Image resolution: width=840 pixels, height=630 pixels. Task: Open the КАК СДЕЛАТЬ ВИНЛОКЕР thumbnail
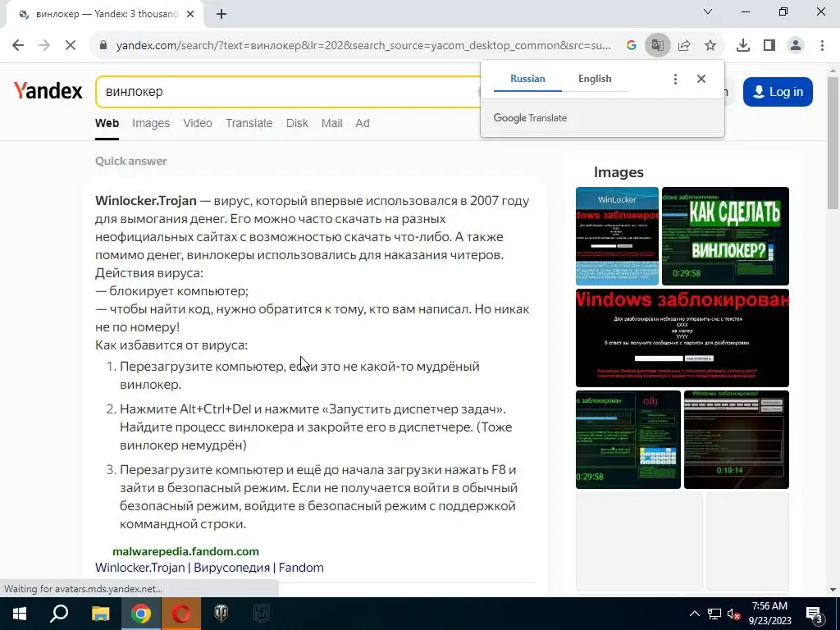[x=725, y=235]
